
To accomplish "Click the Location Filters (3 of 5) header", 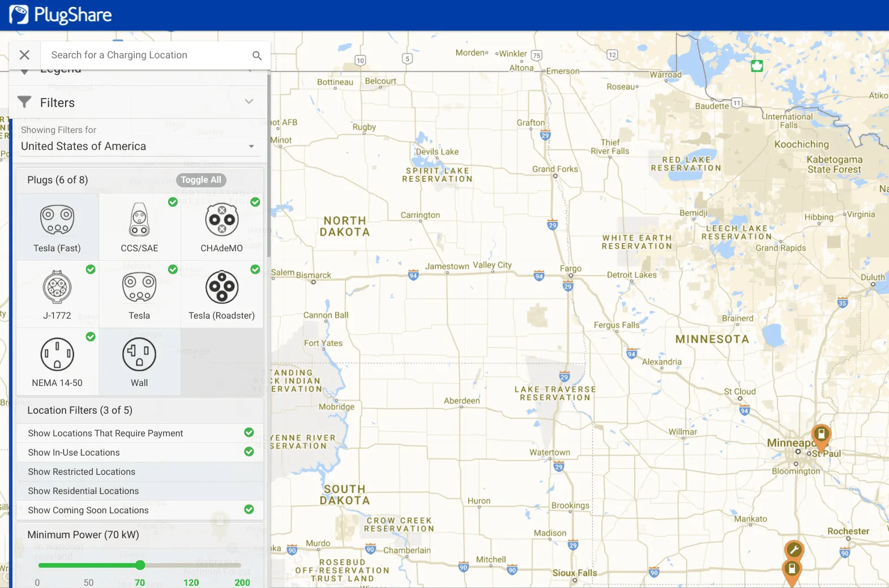I will click(x=80, y=410).
